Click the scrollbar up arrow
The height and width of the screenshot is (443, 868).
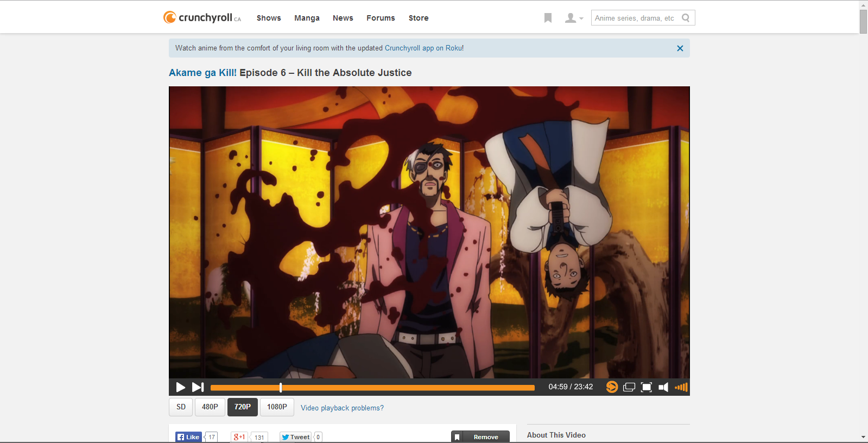click(863, 5)
